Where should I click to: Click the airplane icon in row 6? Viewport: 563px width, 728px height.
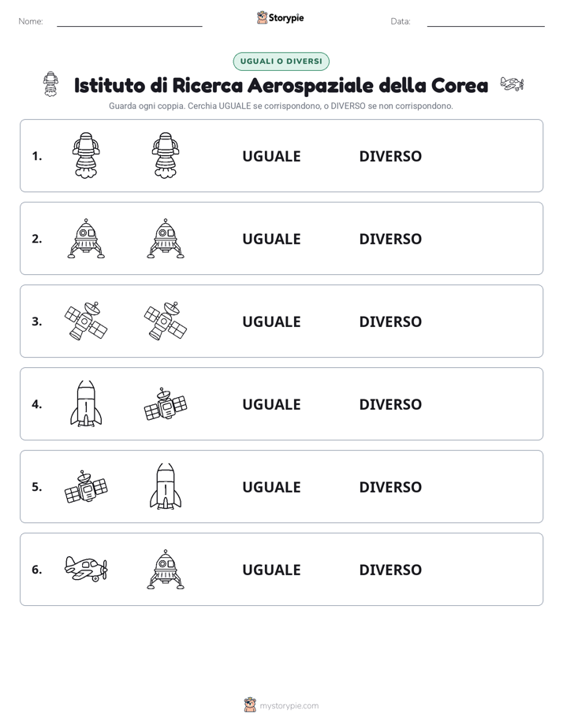(86, 569)
